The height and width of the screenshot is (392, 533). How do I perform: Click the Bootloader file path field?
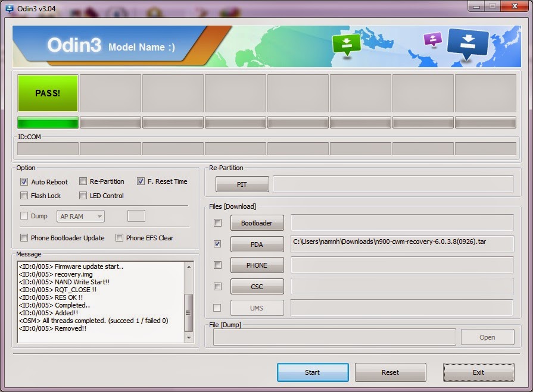[402, 222]
